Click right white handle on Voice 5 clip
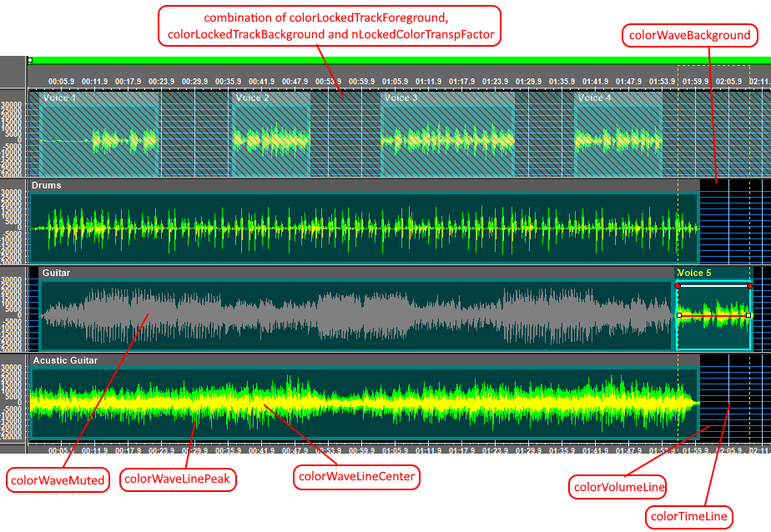 tap(749, 315)
